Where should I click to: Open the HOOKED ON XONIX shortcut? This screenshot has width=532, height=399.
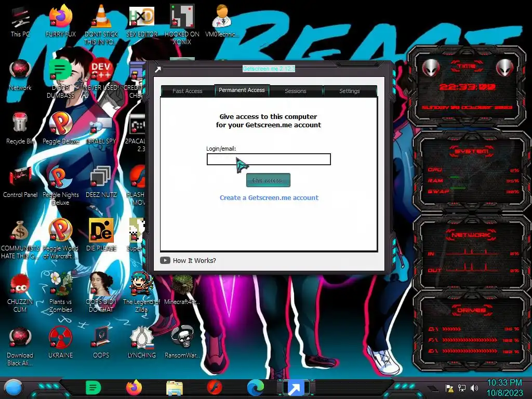(182, 24)
